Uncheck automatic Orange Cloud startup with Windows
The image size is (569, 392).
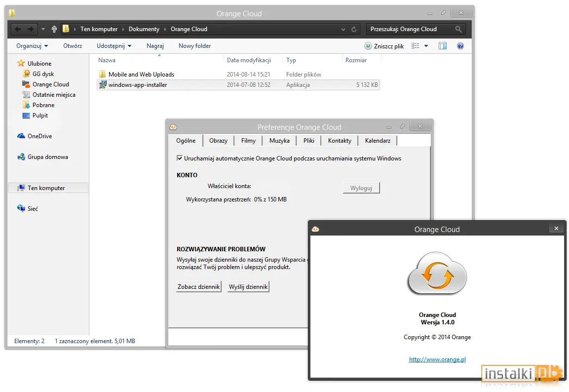point(179,158)
